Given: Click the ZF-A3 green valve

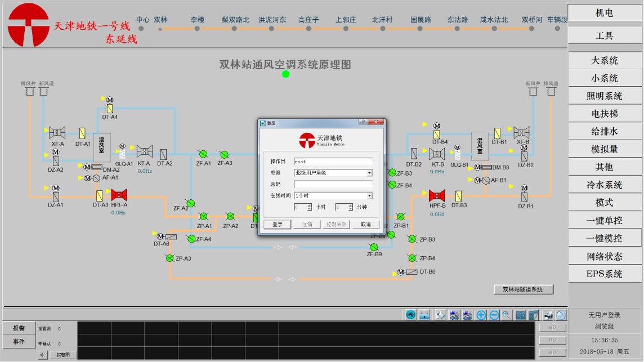Looking at the screenshot, I should coord(224,154).
